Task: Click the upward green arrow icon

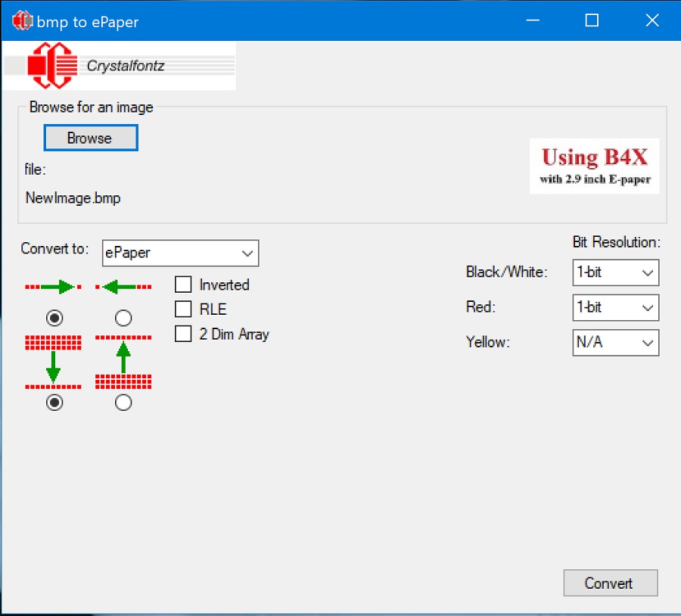Action: (x=123, y=362)
